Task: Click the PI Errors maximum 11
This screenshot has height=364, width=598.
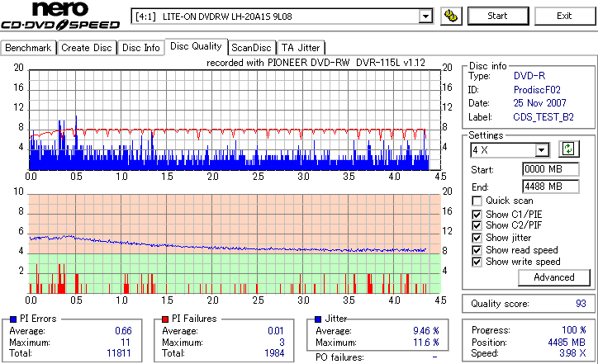Action: (126, 343)
